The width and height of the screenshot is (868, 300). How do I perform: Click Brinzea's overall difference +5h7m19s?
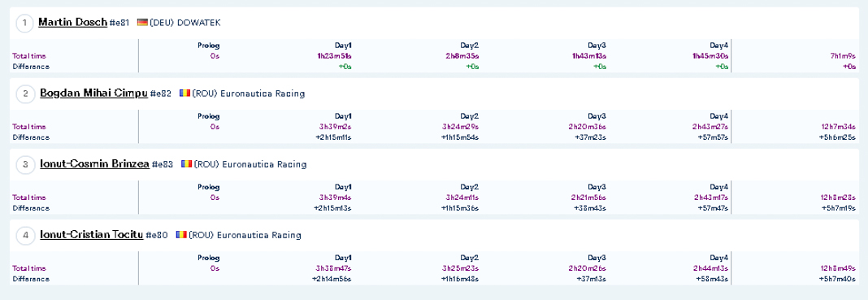click(838, 208)
